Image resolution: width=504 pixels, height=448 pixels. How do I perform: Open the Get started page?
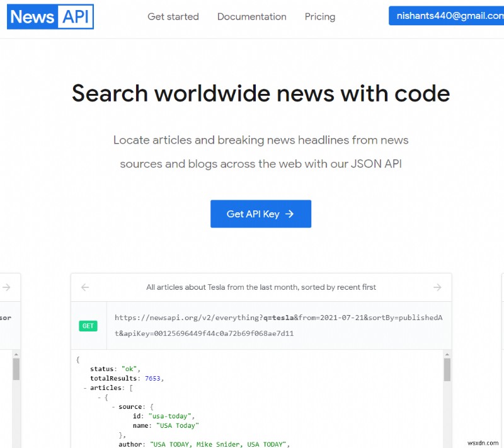click(173, 17)
